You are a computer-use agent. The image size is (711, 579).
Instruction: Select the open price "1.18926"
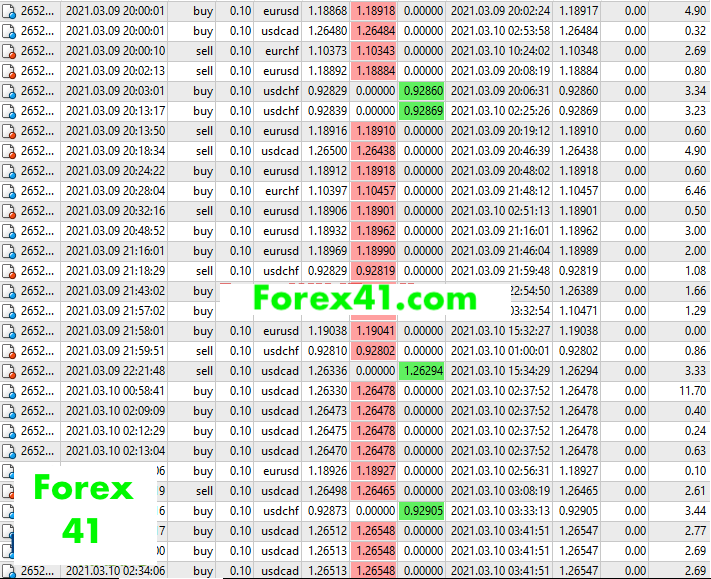[x=327, y=471]
